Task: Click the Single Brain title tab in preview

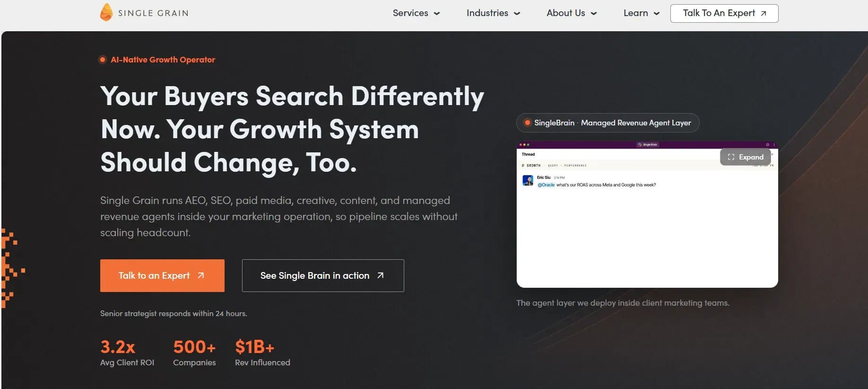Action: coord(647,145)
